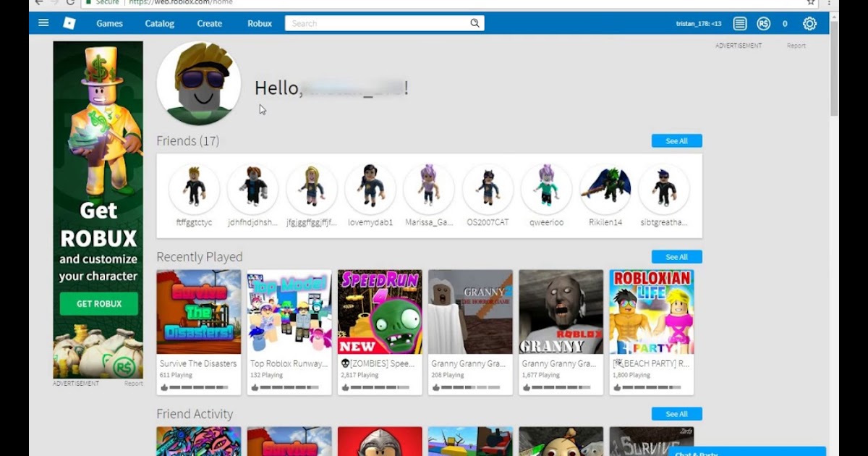Image resolution: width=868 pixels, height=456 pixels.
Task: Click the GET ROBUX ad button
Action: 99,304
